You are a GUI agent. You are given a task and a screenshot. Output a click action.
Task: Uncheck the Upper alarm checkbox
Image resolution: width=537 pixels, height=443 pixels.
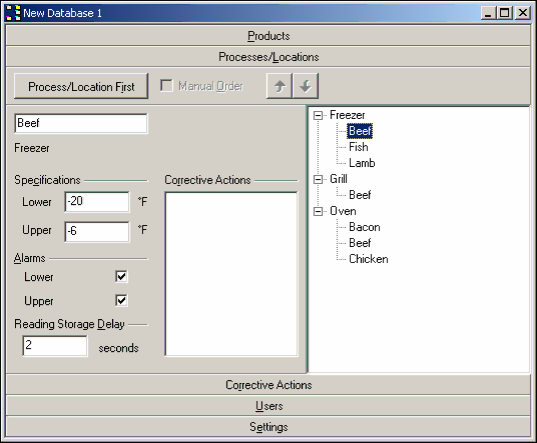click(x=121, y=300)
